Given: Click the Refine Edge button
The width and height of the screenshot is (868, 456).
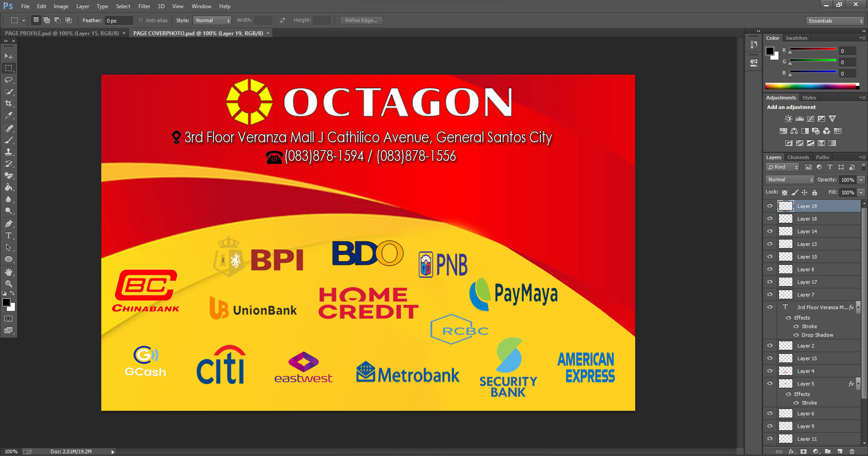Looking at the screenshot, I should click(361, 20).
